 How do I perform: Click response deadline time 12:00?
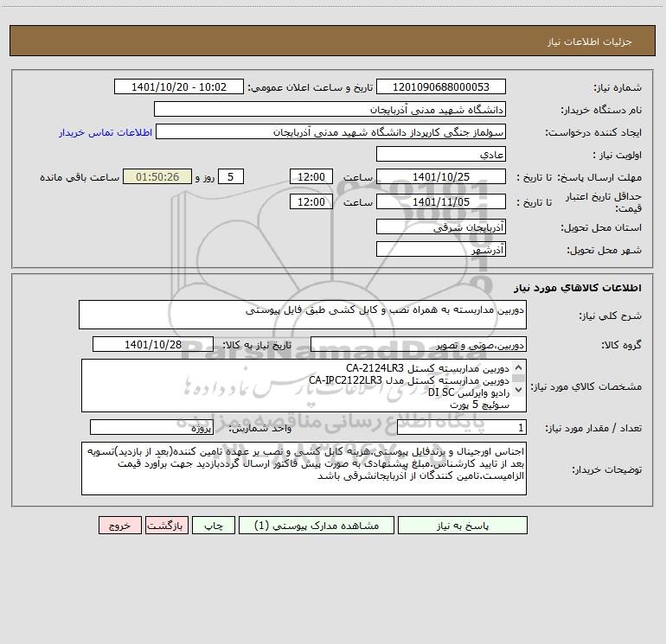click(311, 176)
